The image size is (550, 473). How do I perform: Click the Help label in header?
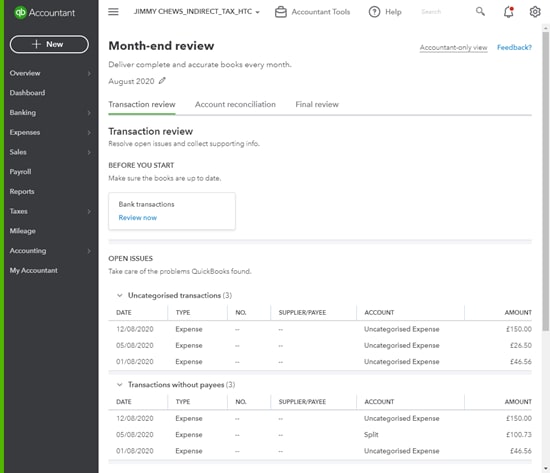coord(393,12)
